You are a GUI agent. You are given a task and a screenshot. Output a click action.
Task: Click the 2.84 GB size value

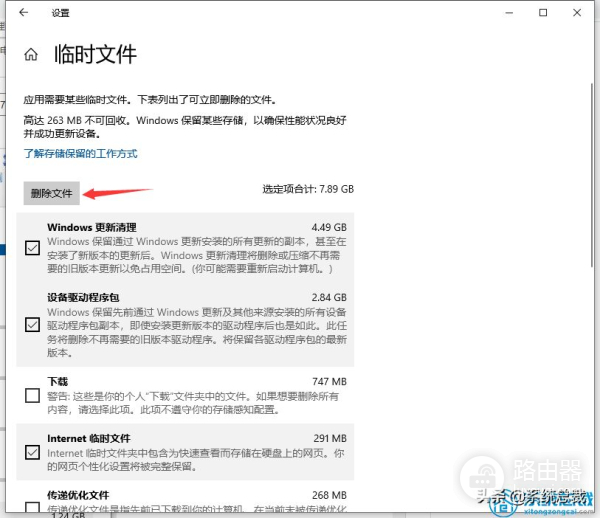point(329,297)
